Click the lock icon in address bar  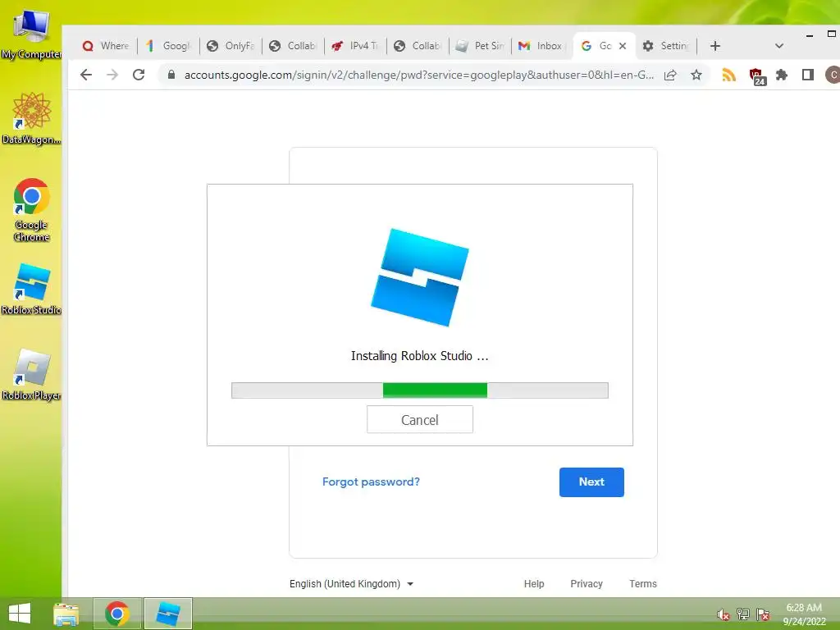pyautogui.click(x=171, y=75)
